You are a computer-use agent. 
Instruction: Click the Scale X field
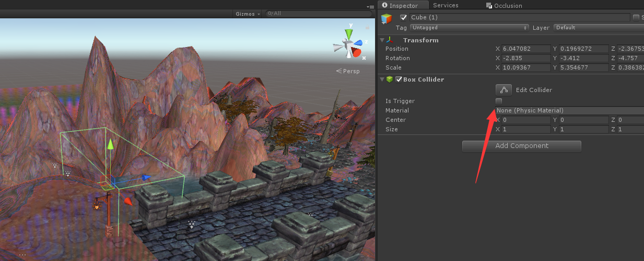pyautogui.click(x=526, y=67)
